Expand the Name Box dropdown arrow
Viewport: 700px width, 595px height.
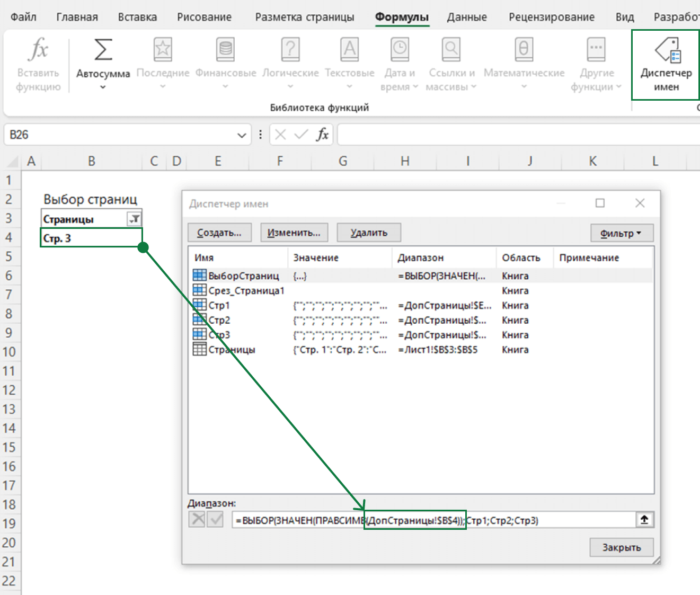[x=242, y=135]
